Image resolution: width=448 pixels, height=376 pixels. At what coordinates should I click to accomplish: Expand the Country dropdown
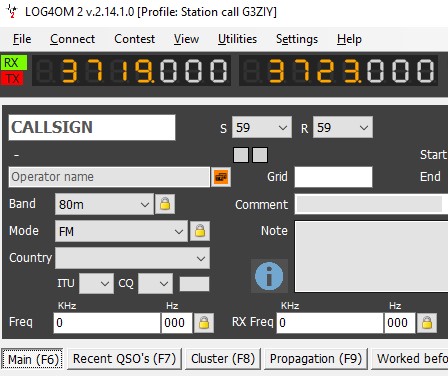click(x=132, y=258)
